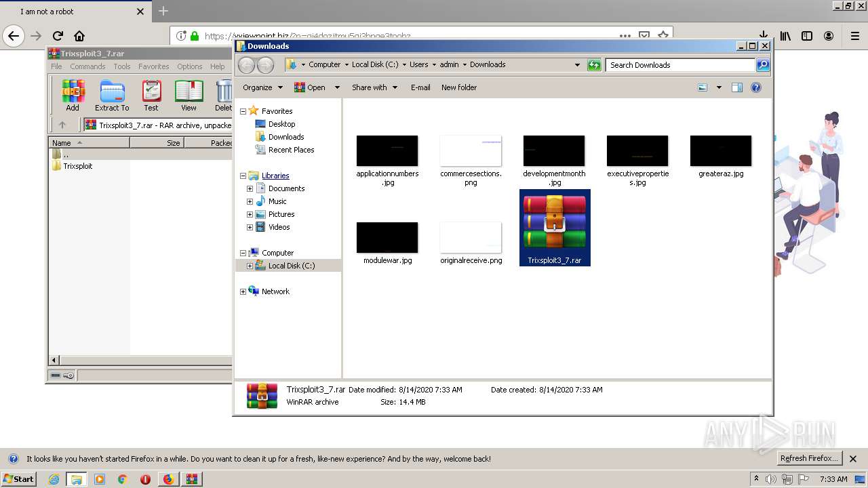This screenshot has width=868, height=488.
Task: Sort WinRAR list by Name column
Action: [x=89, y=143]
